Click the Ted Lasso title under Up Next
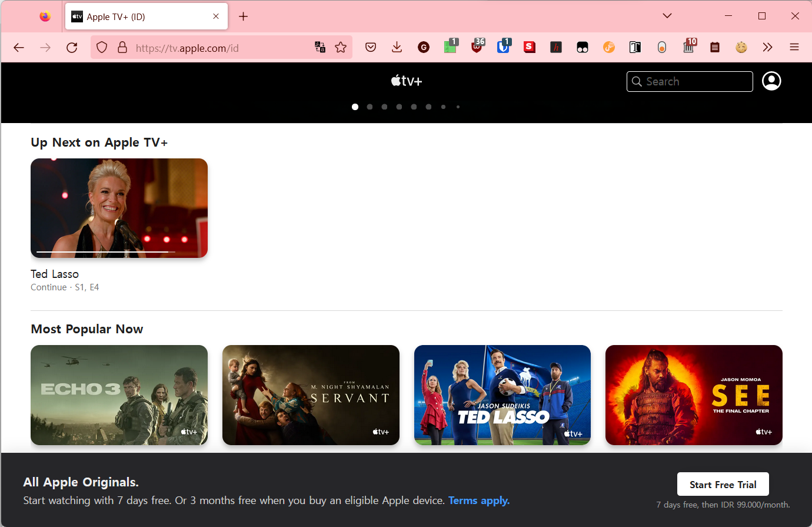This screenshot has height=527, width=812. (55, 274)
